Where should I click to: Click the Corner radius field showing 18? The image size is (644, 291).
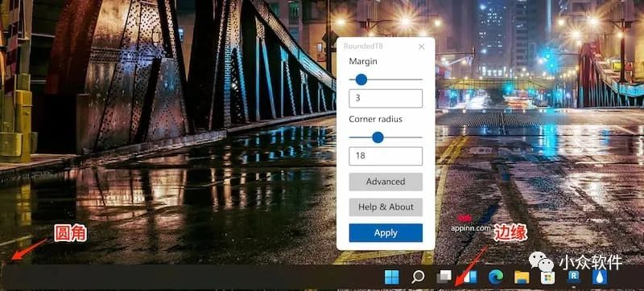coord(386,156)
